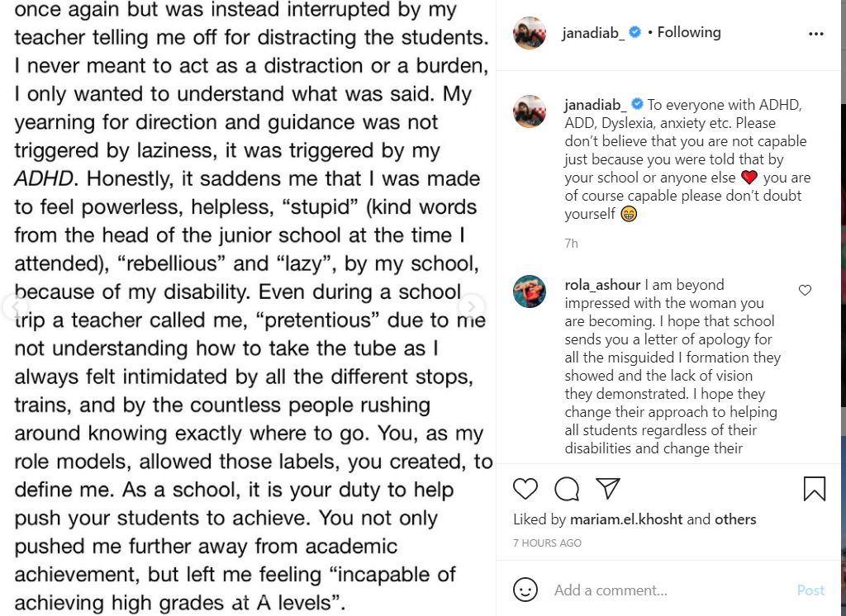846x616 pixels.
Task: Click the comment speech bubble icon
Action: pyautogui.click(x=567, y=489)
